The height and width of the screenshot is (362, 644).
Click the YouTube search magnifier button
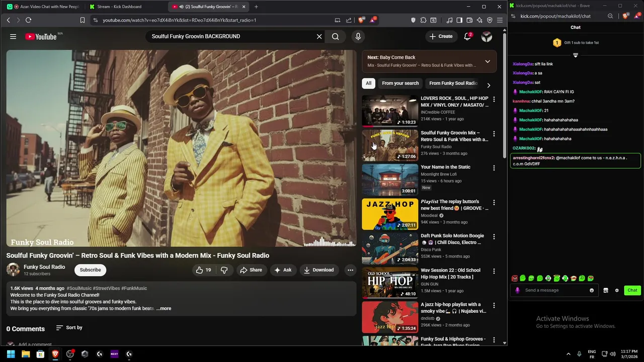point(336,36)
